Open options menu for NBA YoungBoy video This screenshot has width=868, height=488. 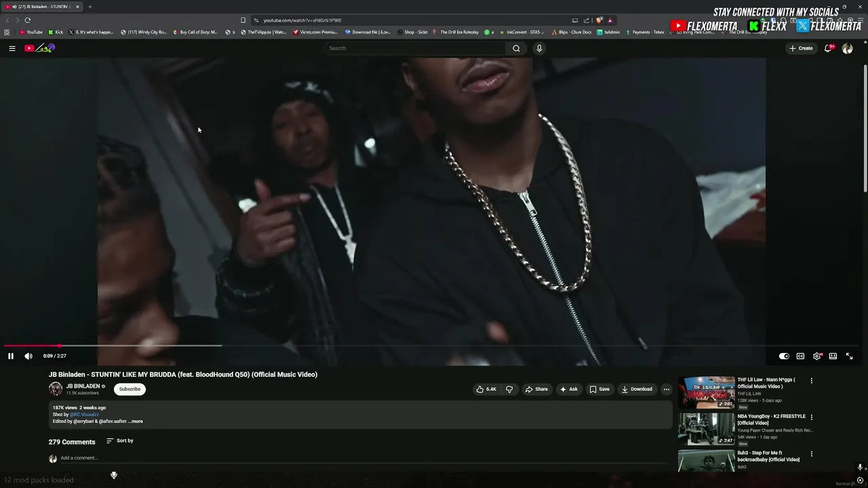click(x=811, y=418)
